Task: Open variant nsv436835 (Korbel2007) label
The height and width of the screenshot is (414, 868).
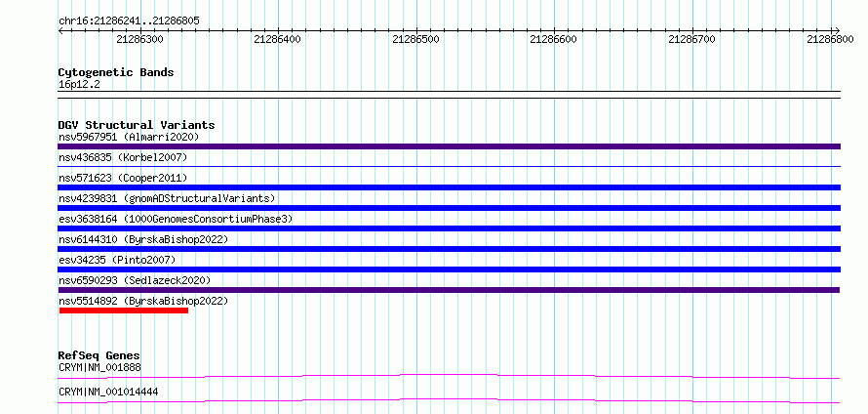Action: click(x=123, y=157)
